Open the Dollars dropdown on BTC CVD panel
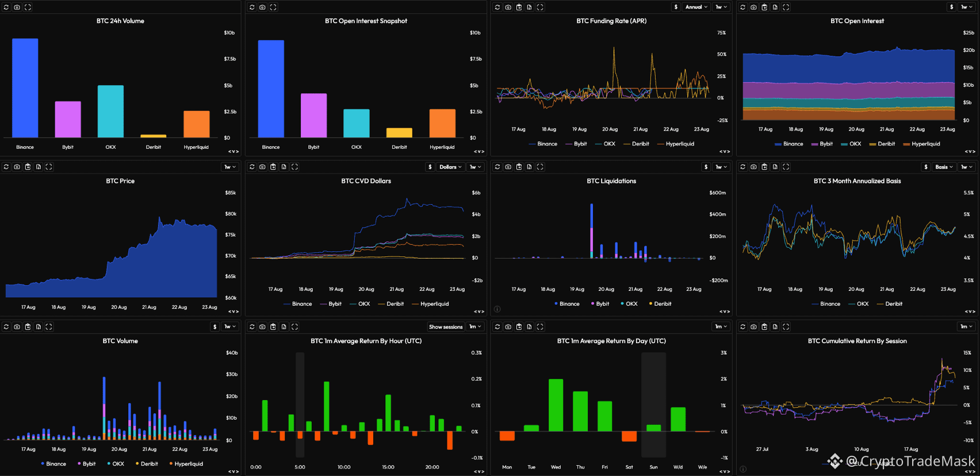Viewport: 980px width, 476px height. click(450, 167)
